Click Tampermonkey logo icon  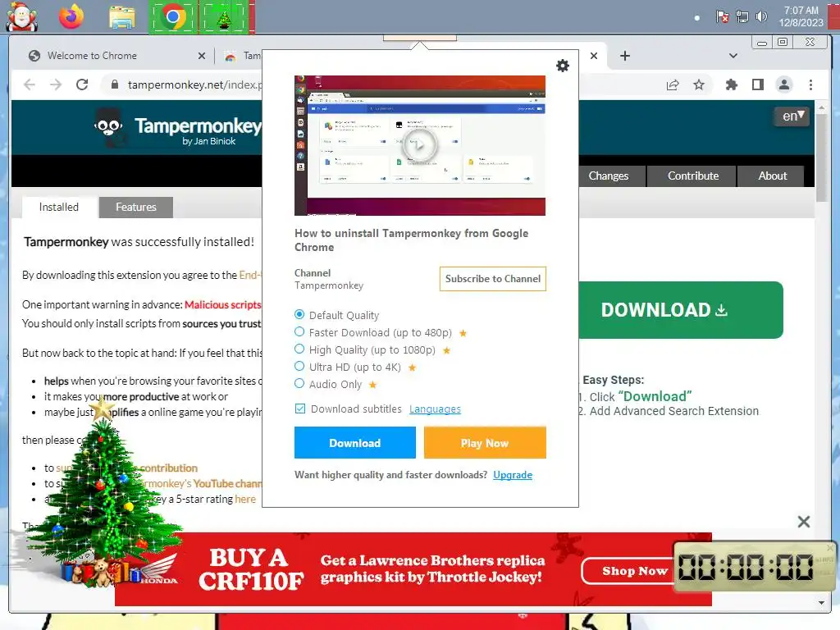109,127
